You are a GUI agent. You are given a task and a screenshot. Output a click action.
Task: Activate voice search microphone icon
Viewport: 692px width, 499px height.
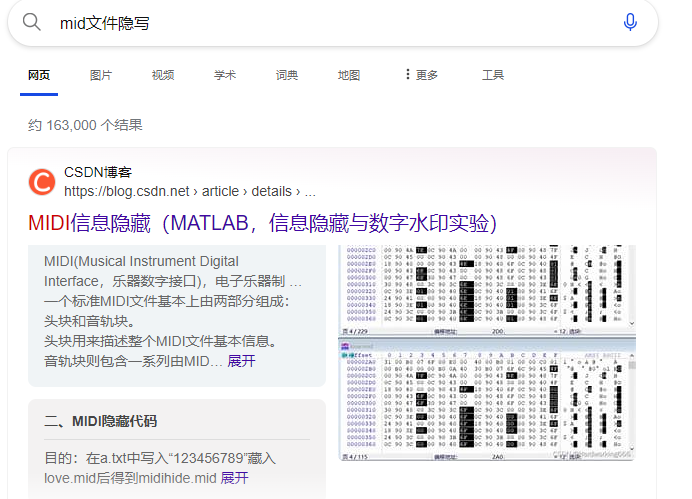click(x=630, y=22)
